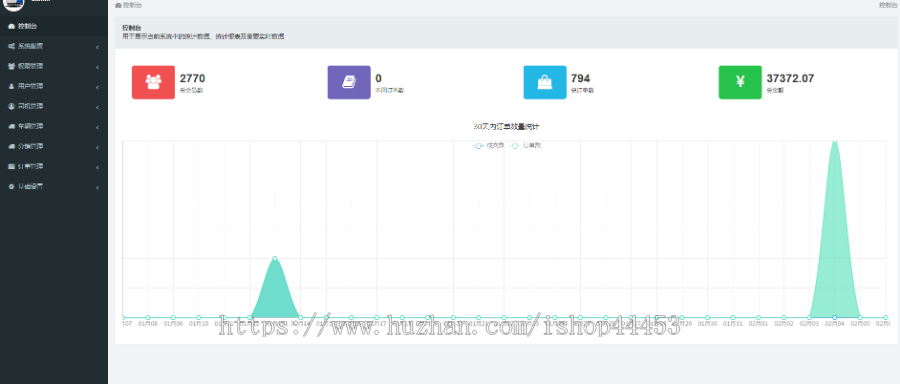Toggle the 订单数 series in chart legend
Image resolution: width=900 pixels, height=384 pixels.
(525, 146)
